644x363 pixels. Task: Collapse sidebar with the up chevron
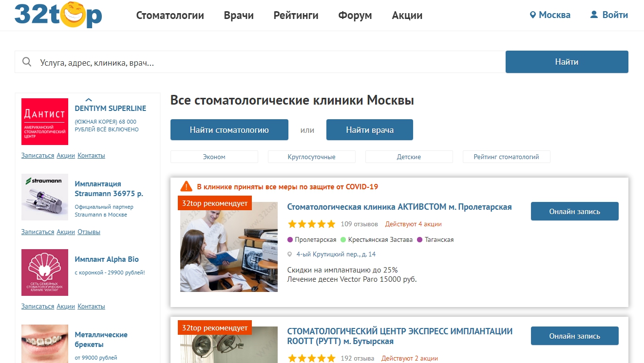point(89,100)
